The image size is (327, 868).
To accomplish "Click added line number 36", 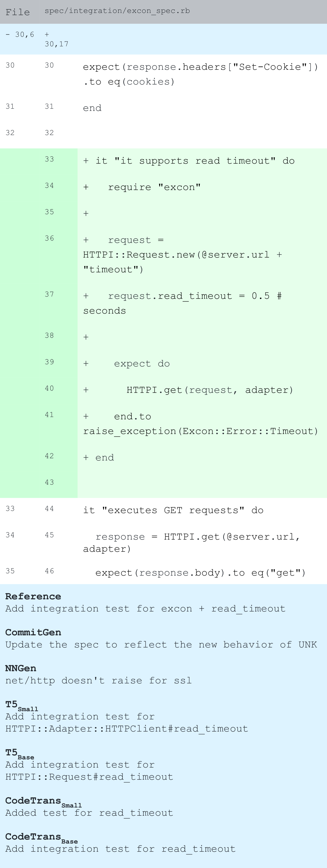I will point(49,238).
